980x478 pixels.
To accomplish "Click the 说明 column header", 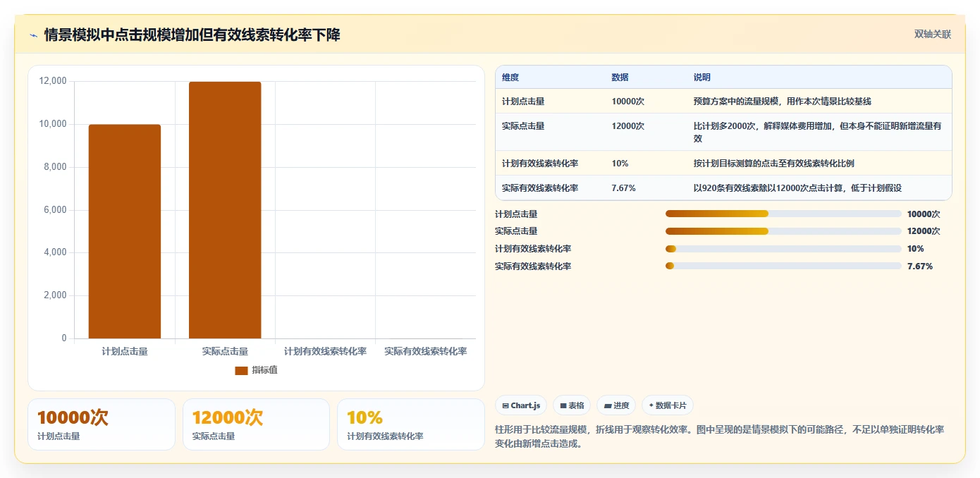I will click(702, 78).
